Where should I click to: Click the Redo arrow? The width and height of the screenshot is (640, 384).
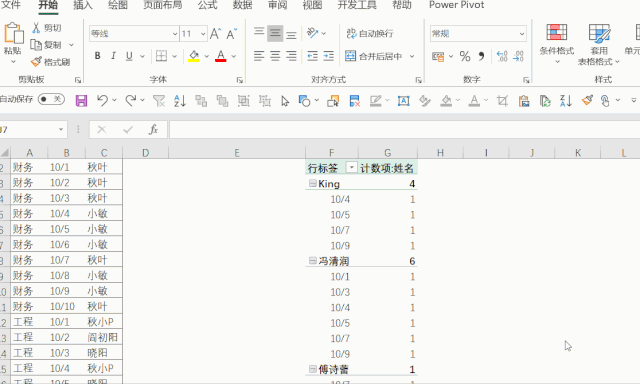[x=131, y=100]
